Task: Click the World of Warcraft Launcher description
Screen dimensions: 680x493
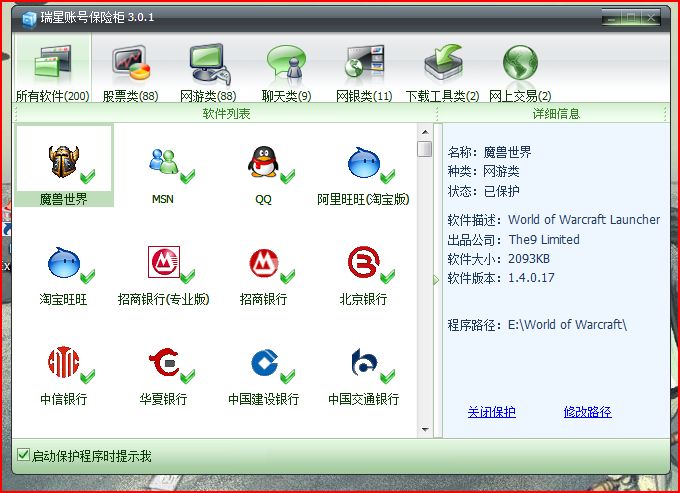Action: pos(584,219)
